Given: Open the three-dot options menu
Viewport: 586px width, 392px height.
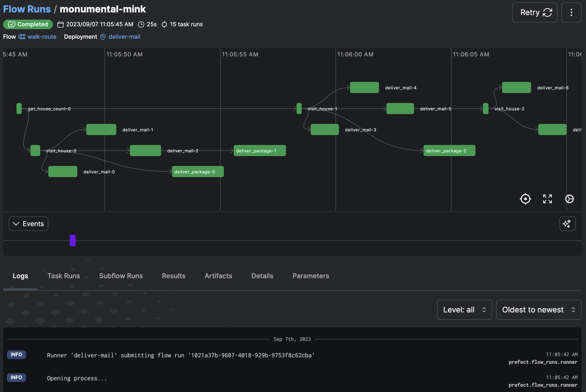Looking at the screenshot, I should [571, 12].
